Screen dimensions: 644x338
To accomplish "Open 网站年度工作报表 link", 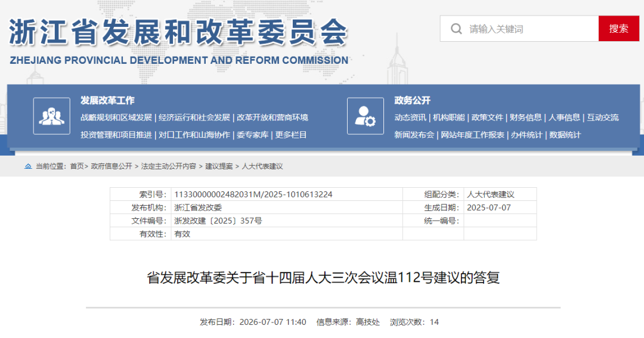I will [x=473, y=135].
